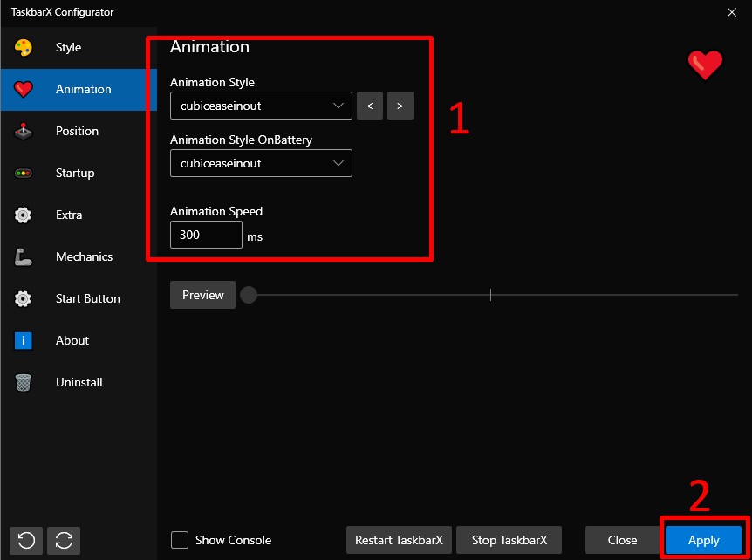Viewport: 752px width, 560px height.
Task: Open the Animation Style dropdown
Action: (x=260, y=106)
